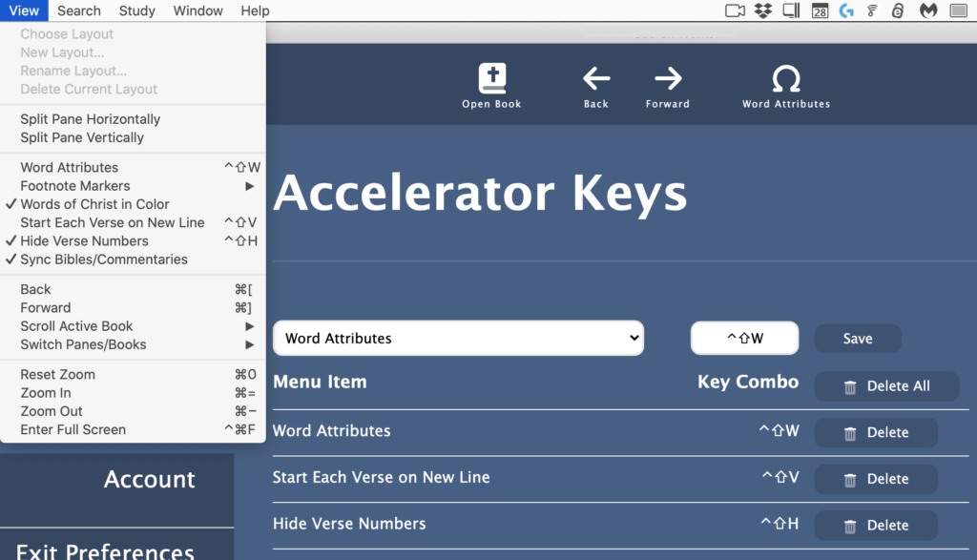The width and height of the screenshot is (977, 560).
Task: Select Back in the View menu
Action: pyautogui.click(x=133, y=289)
